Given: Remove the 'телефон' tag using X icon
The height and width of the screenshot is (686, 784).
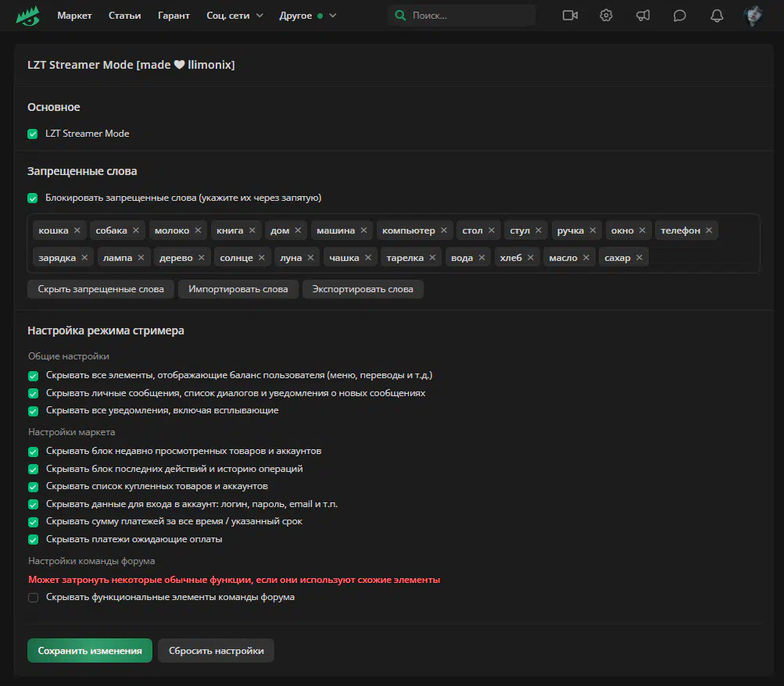Looking at the screenshot, I should (709, 230).
